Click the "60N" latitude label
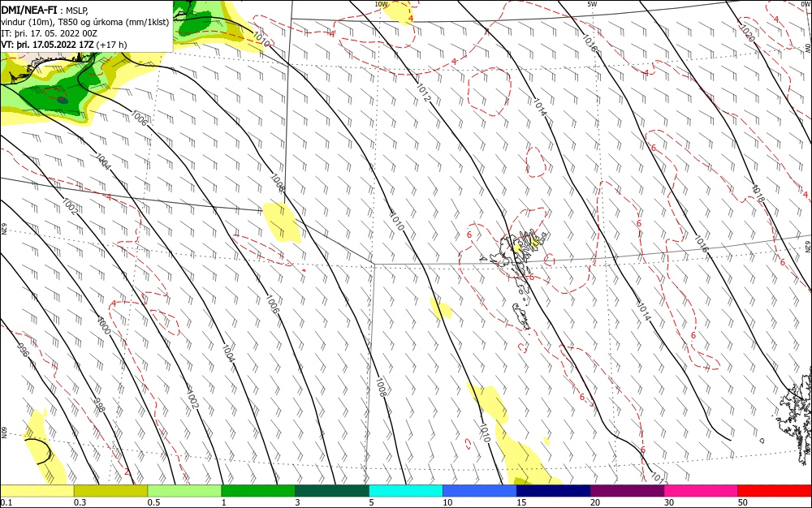812x508 pixels. [x=3, y=432]
